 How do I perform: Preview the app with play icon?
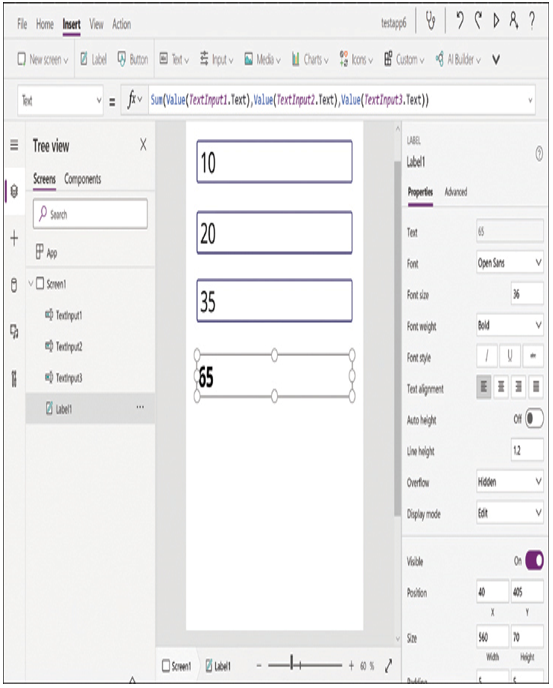pos(496,21)
